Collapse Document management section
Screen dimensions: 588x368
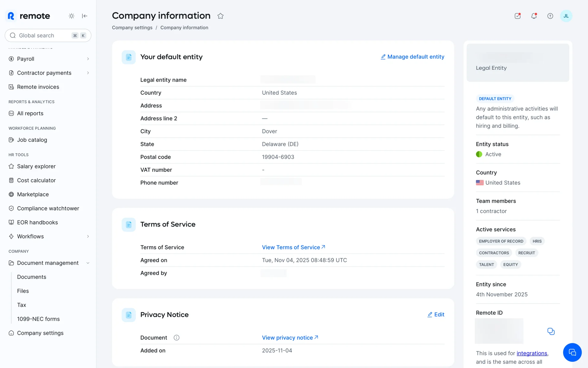coord(88,263)
